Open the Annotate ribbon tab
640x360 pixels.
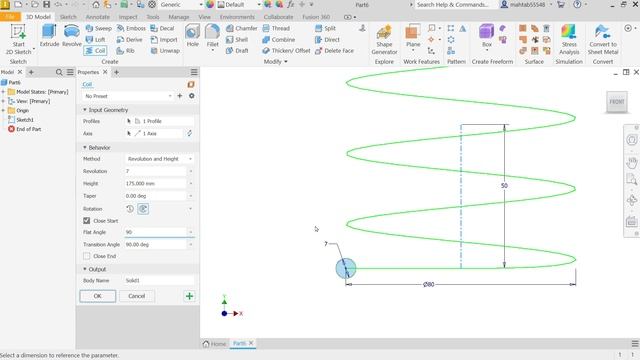(x=98, y=17)
